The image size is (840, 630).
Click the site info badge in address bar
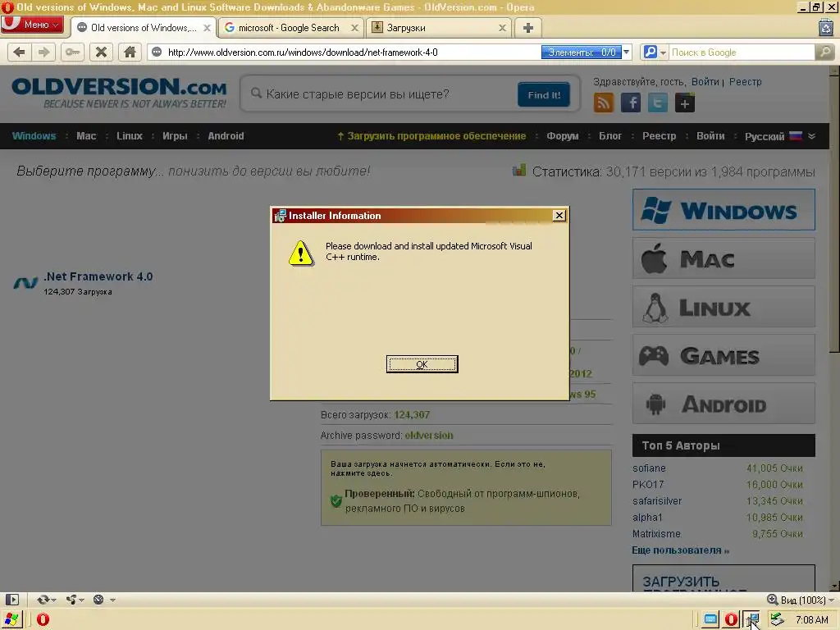pos(157,52)
